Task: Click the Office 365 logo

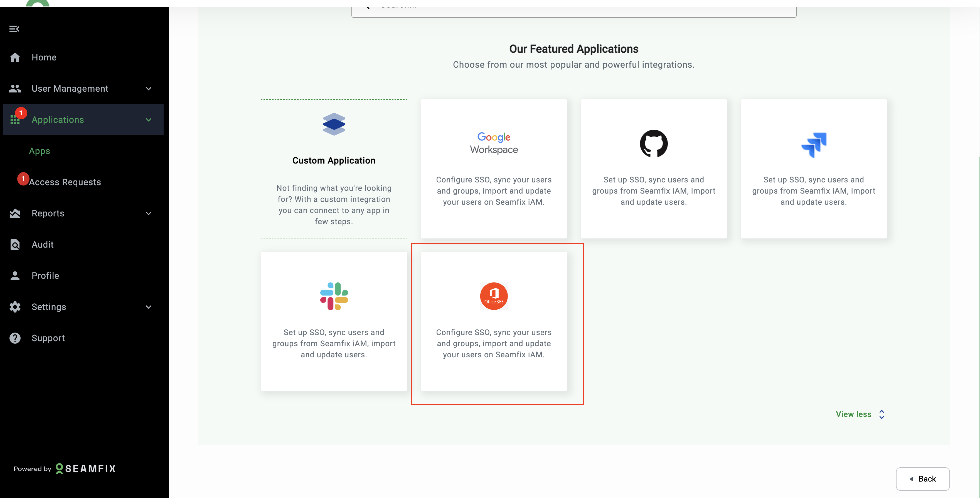Action: [x=493, y=296]
